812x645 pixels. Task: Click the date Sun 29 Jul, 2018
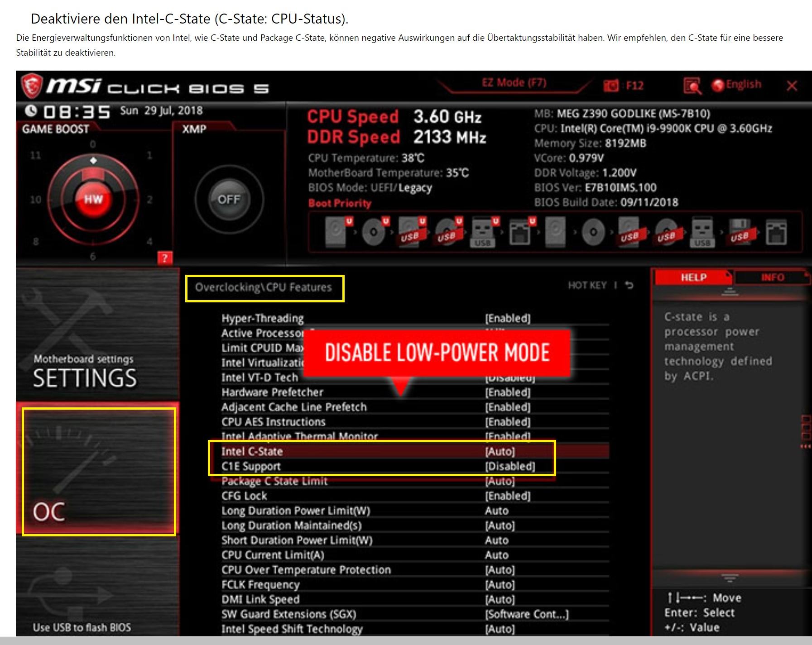pyautogui.click(x=161, y=110)
